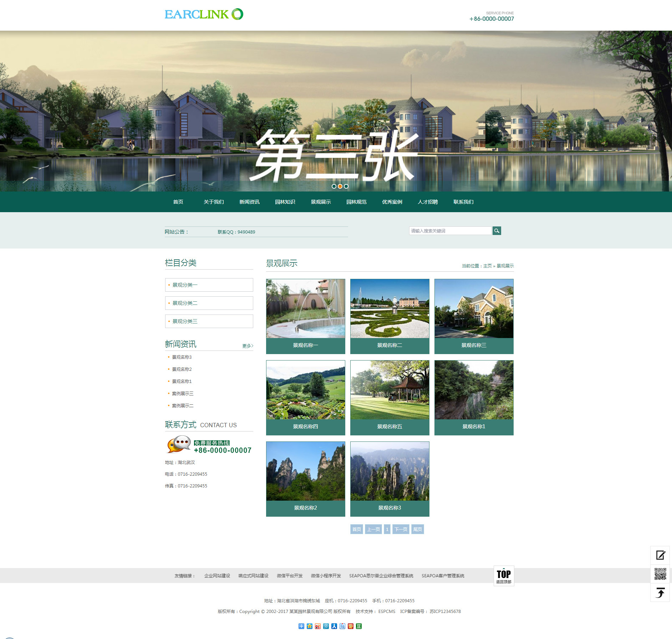Click the search keyword input field
The width and height of the screenshot is (672, 639).
point(450,231)
